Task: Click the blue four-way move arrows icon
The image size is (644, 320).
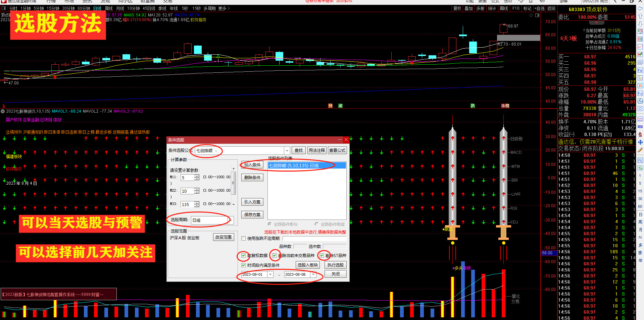Action: [x=640, y=142]
